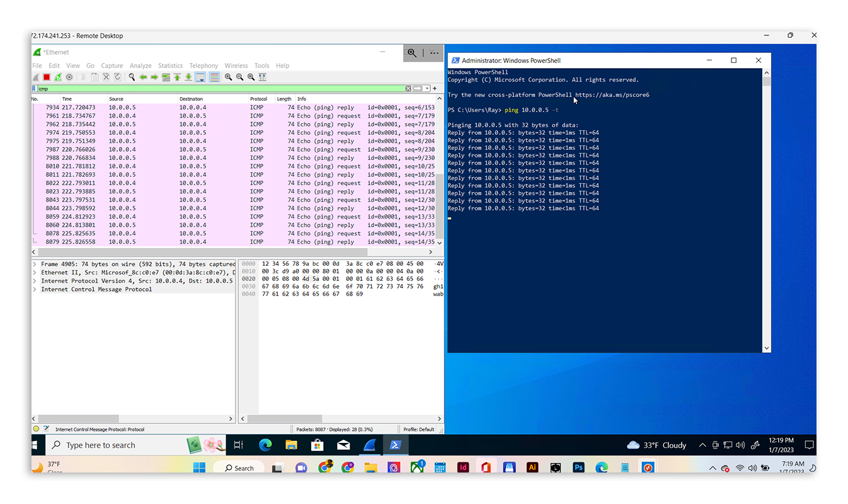Image resolution: width=848 pixels, height=504 pixels.
Task: Toggle packet list colorization
Action: 215,77
